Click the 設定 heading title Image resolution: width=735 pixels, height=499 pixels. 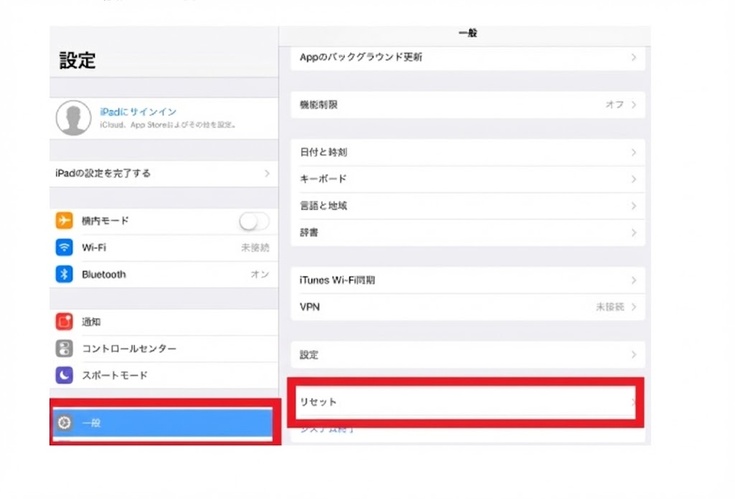click(78, 60)
